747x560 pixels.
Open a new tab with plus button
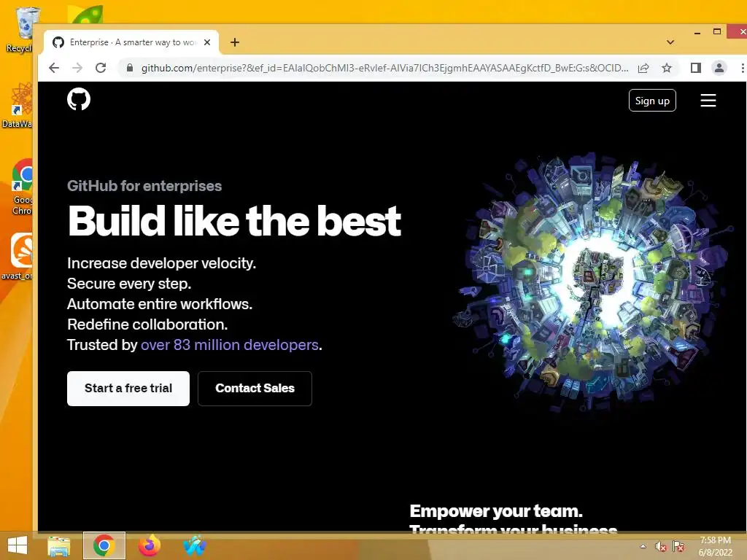(x=234, y=42)
